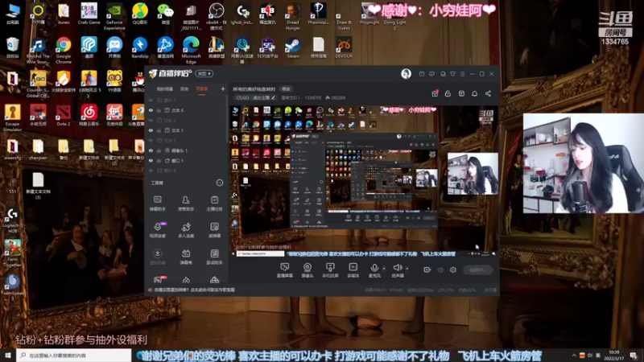Open the calendar icon beside the bell
This screenshot has height=362, width=644.
461,93
